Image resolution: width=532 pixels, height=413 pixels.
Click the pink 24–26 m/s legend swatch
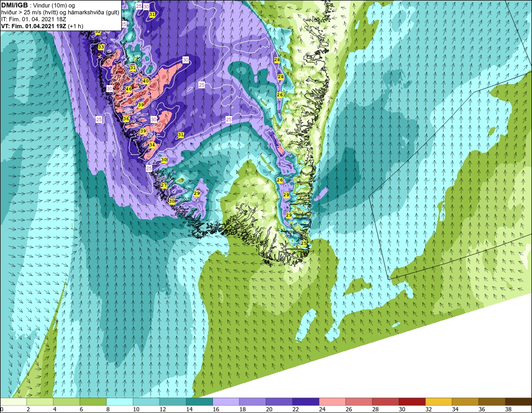pos(332,402)
